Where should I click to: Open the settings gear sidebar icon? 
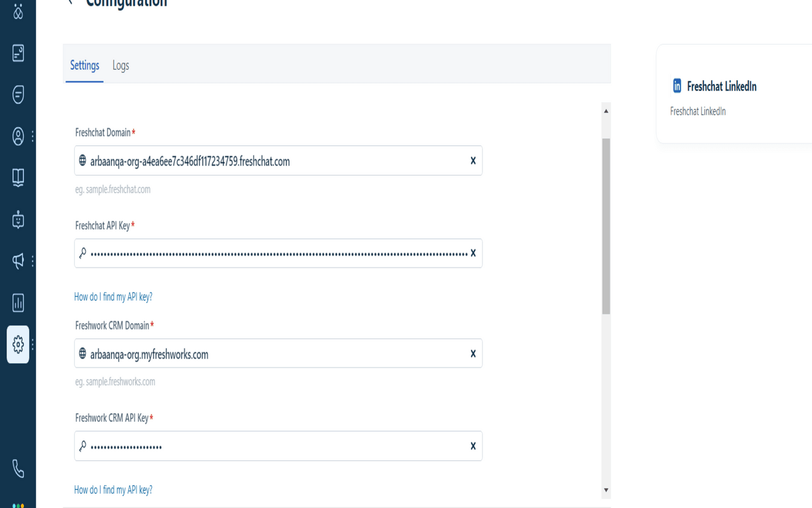pyautogui.click(x=18, y=344)
